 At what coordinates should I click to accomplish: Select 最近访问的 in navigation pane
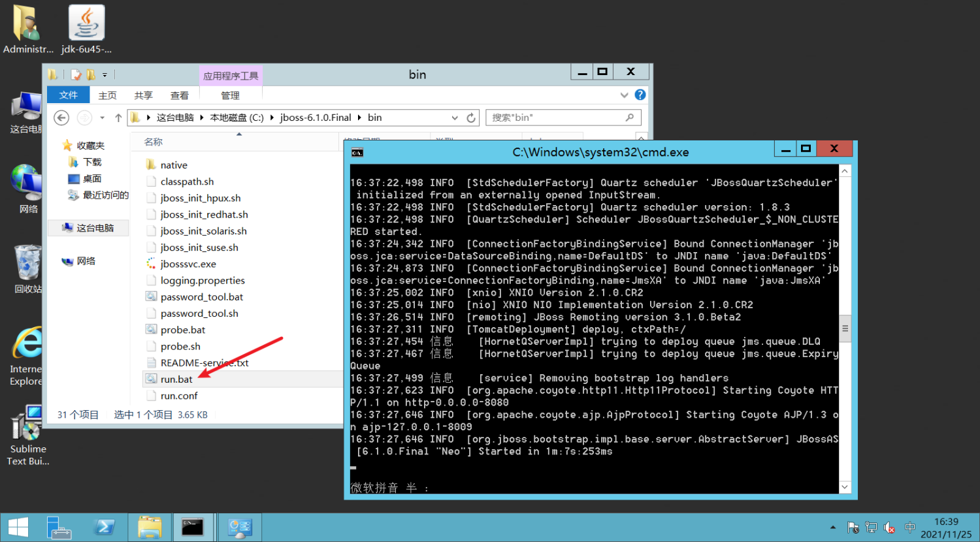point(105,195)
